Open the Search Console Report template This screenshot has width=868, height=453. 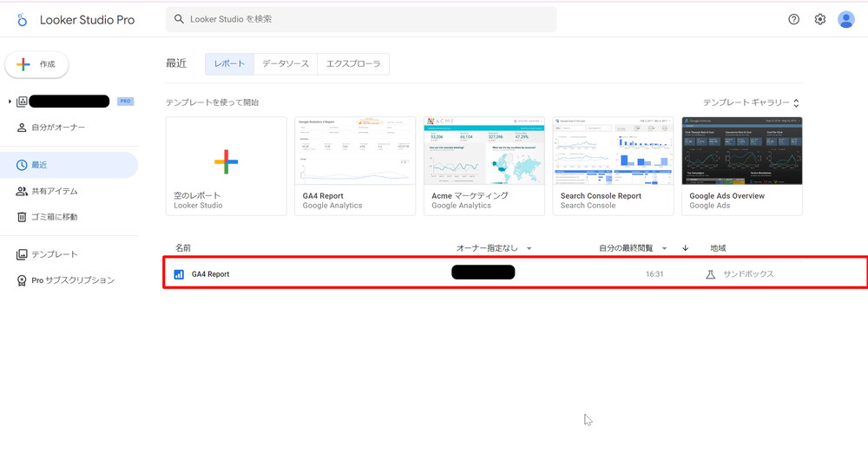[613, 166]
